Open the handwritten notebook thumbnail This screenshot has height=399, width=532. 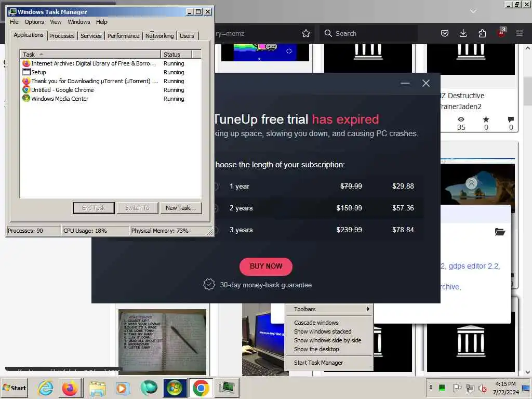[x=162, y=342]
